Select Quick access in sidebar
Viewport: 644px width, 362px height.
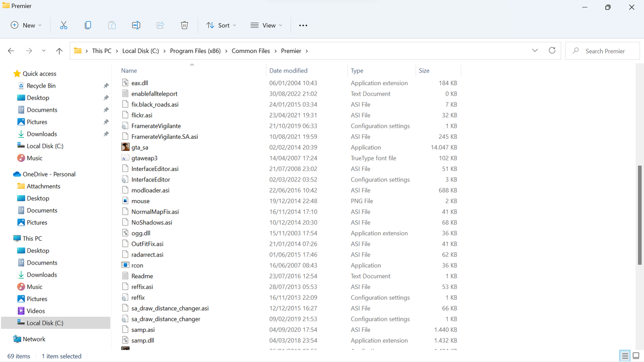click(39, 74)
